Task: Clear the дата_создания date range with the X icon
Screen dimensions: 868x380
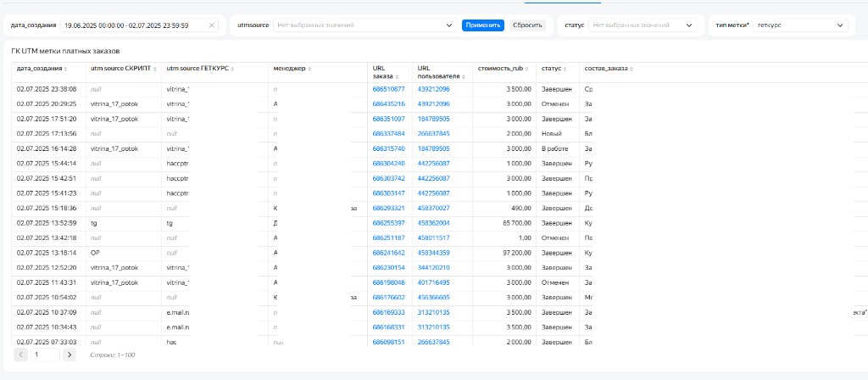Action: pyautogui.click(x=211, y=25)
